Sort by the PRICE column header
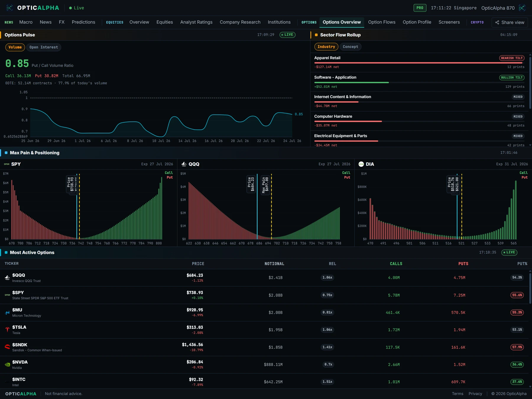 (198, 264)
